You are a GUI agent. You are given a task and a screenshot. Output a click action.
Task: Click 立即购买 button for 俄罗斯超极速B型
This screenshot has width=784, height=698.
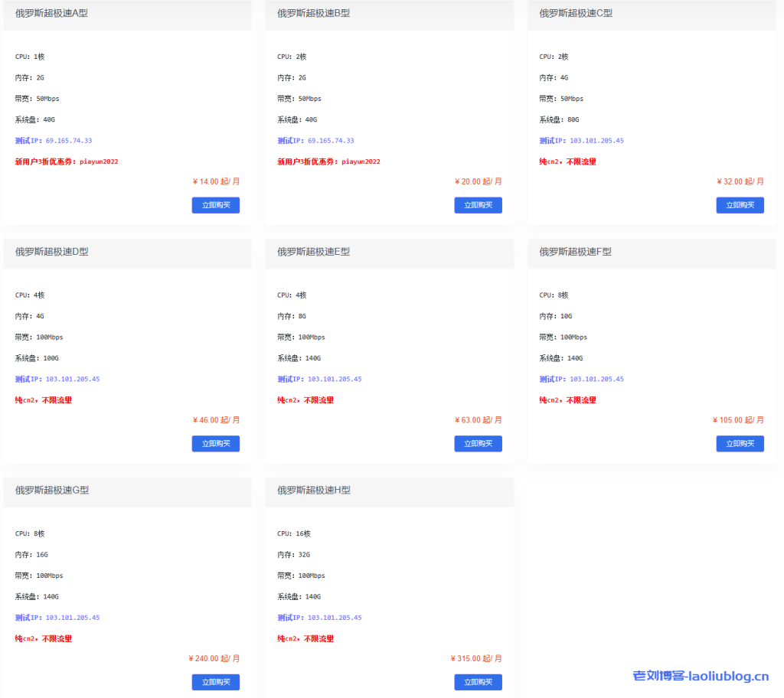[x=478, y=205]
